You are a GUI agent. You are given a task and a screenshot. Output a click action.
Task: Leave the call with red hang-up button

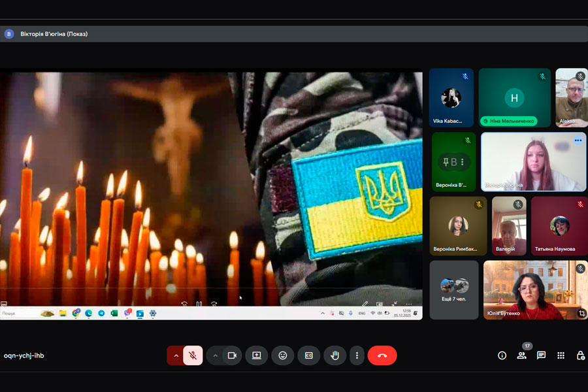point(382,355)
